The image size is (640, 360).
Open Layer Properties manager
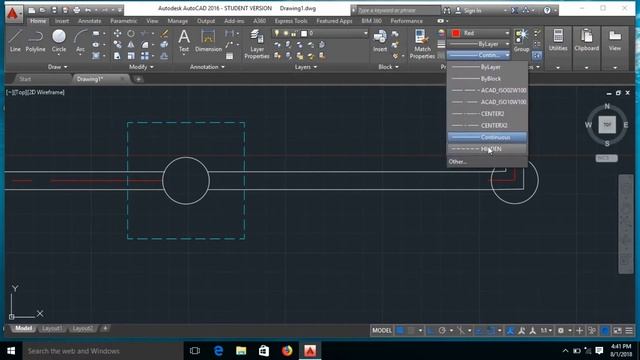(257, 44)
